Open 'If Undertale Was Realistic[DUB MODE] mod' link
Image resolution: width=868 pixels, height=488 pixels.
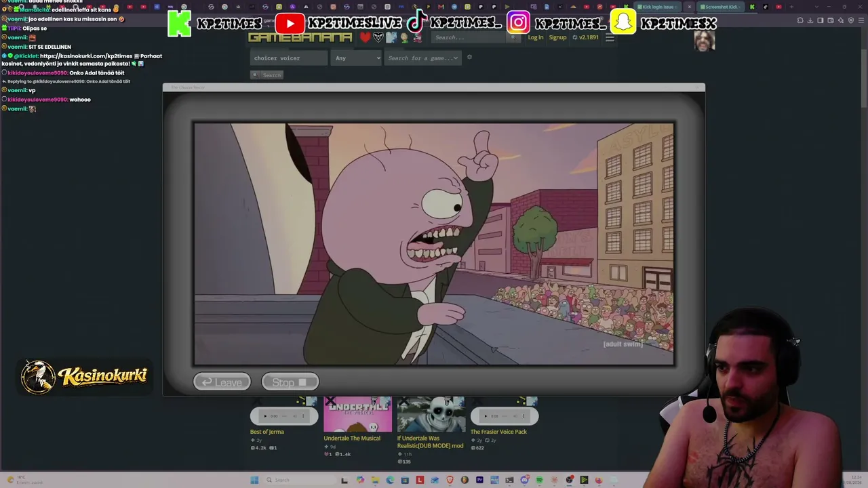pyautogui.click(x=431, y=442)
